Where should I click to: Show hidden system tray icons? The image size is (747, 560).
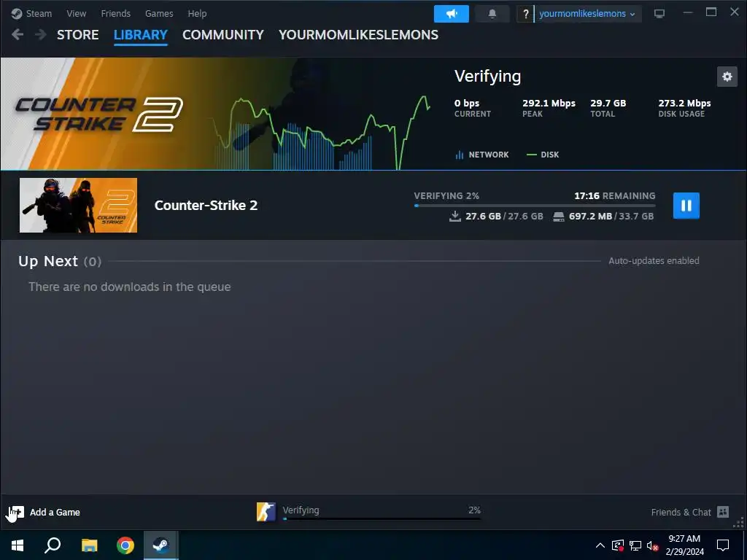click(x=600, y=545)
